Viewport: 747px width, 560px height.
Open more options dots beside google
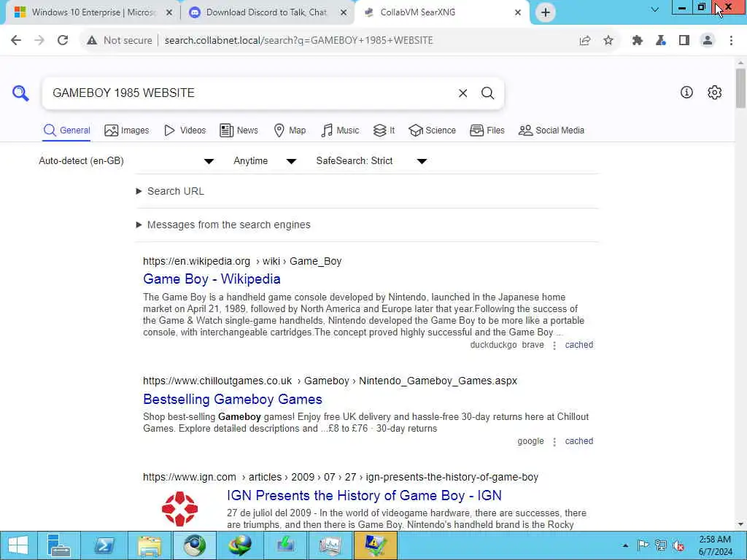[554, 441]
